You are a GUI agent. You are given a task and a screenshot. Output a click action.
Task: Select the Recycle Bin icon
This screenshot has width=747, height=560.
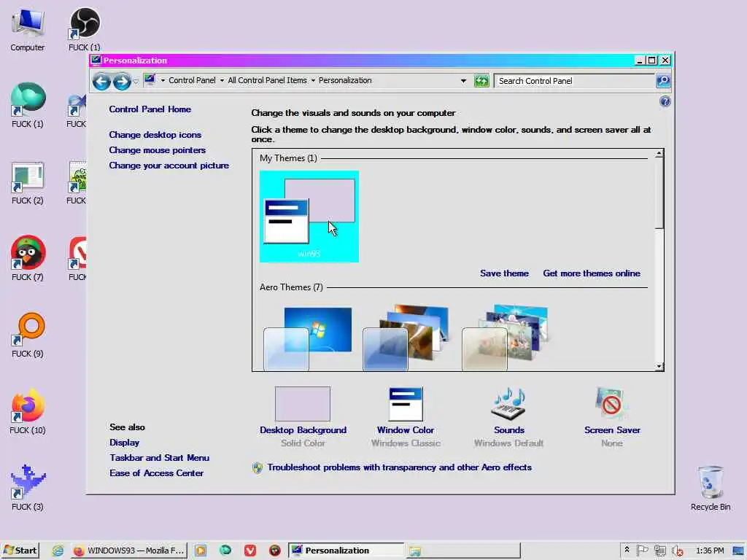711,489
